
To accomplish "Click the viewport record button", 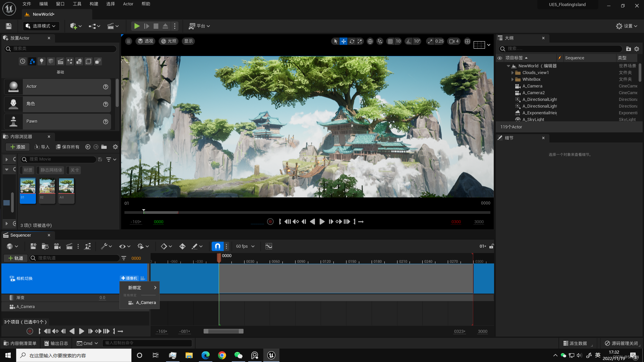I will [x=270, y=222].
